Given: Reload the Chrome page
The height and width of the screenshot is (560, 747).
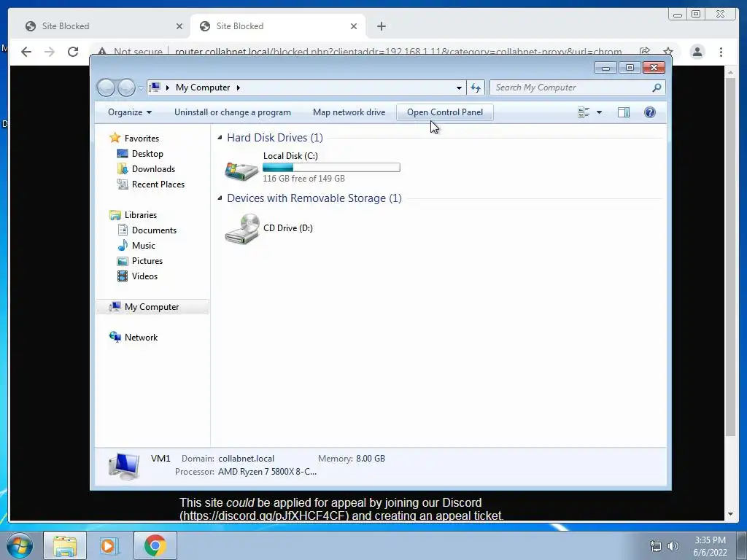Looking at the screenshot, I should 73,52.
